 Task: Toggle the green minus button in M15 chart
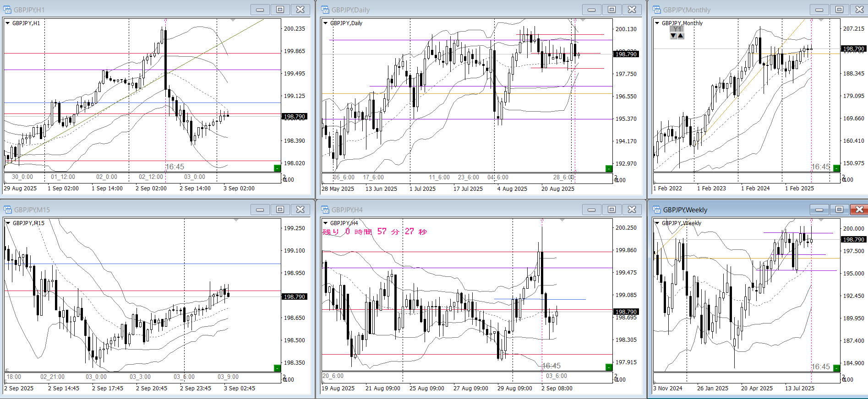click(x=277, y=368)
